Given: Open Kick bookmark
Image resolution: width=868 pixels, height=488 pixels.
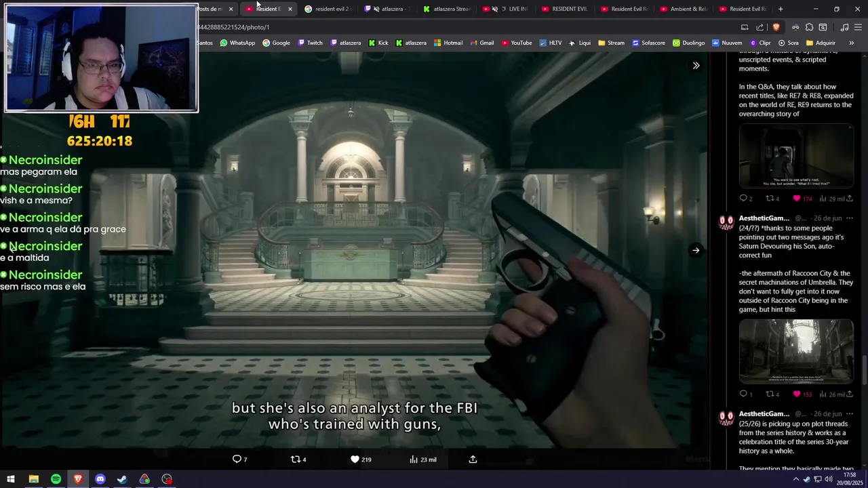Looking at the screenshot, I should coord(378,43).
